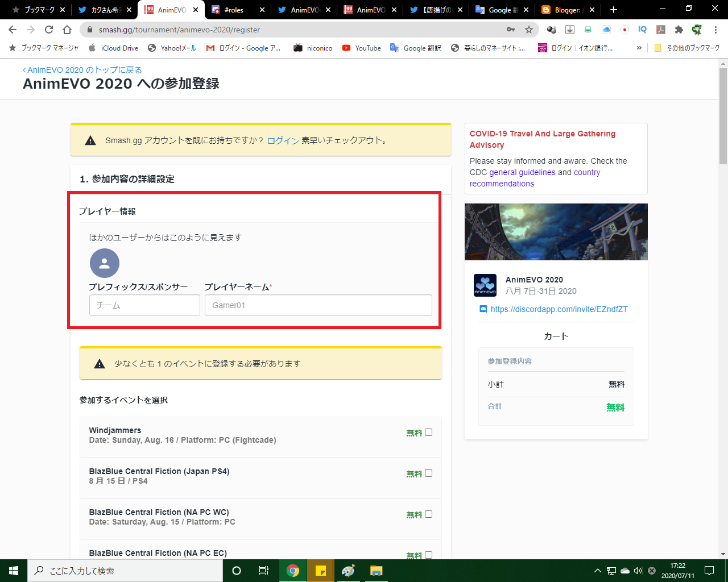Check BlazBlue Central Fiction (Japan PS4) checkbox
728x582 pixels.
click(429, 473)
